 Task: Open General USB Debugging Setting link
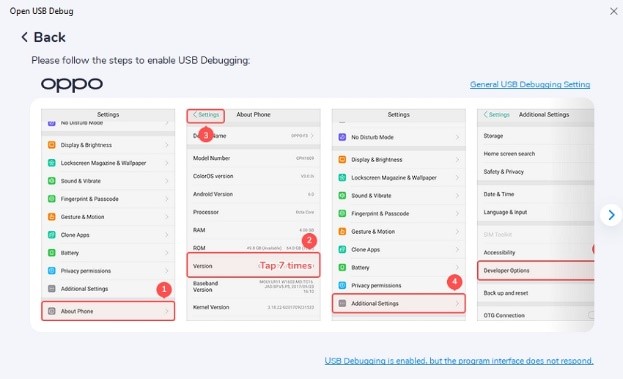tap(530, 84)
